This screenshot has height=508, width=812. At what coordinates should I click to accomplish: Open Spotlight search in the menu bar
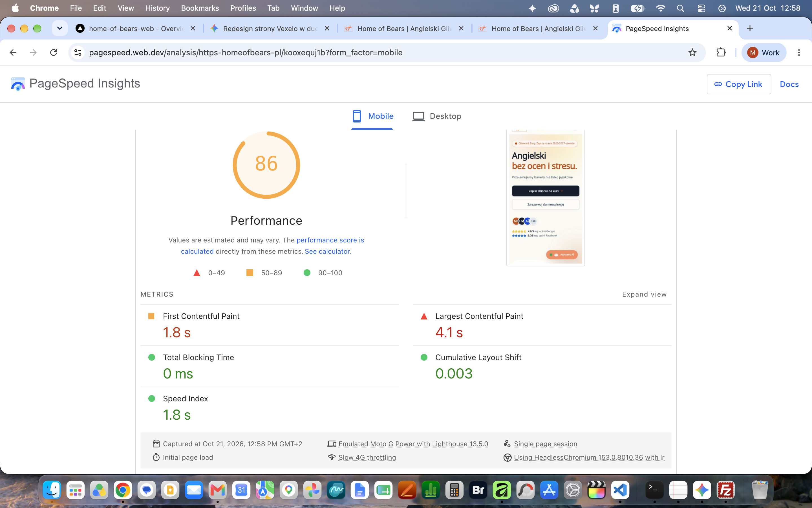click(680, 8)
